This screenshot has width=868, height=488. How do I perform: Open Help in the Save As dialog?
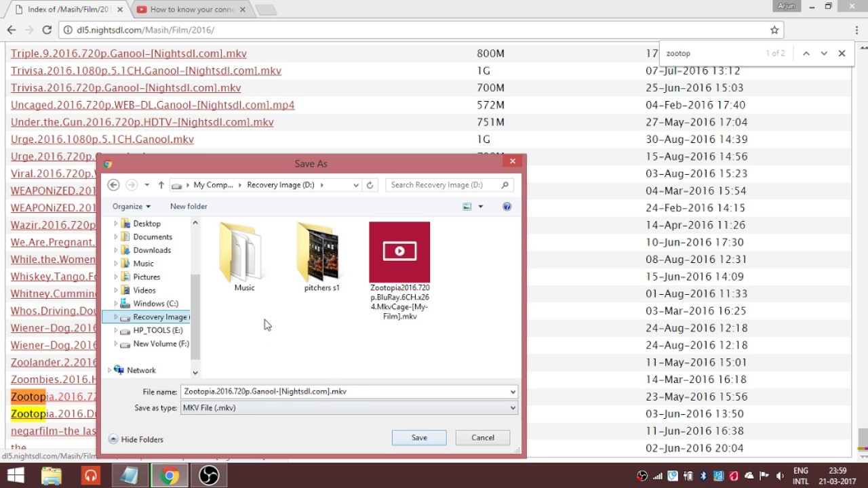(507, 207)
